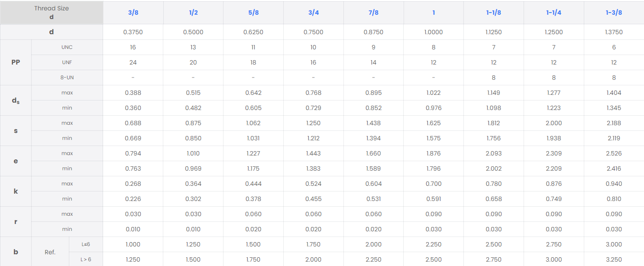Screen dimensions: 644x266
Task: Open the 3/4 thread size link
Action: [x=314, y=13]
